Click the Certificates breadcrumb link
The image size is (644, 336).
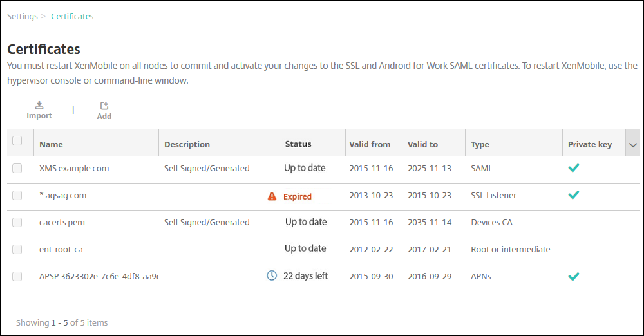pos(72,16)
